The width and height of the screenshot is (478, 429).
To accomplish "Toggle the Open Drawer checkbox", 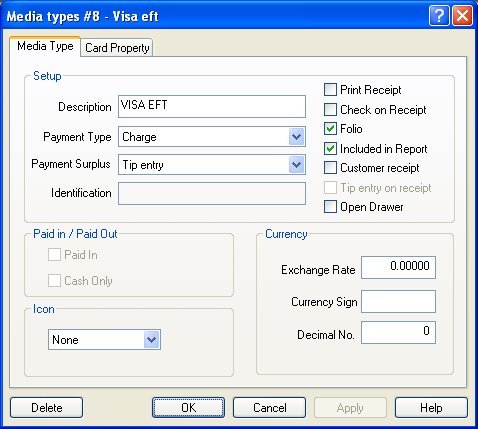I will [x=330, y=207].
